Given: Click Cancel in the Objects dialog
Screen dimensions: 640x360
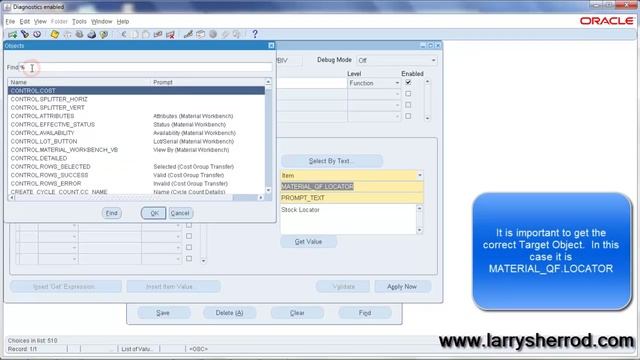Looking at the screenshot, I should point(180,213).
